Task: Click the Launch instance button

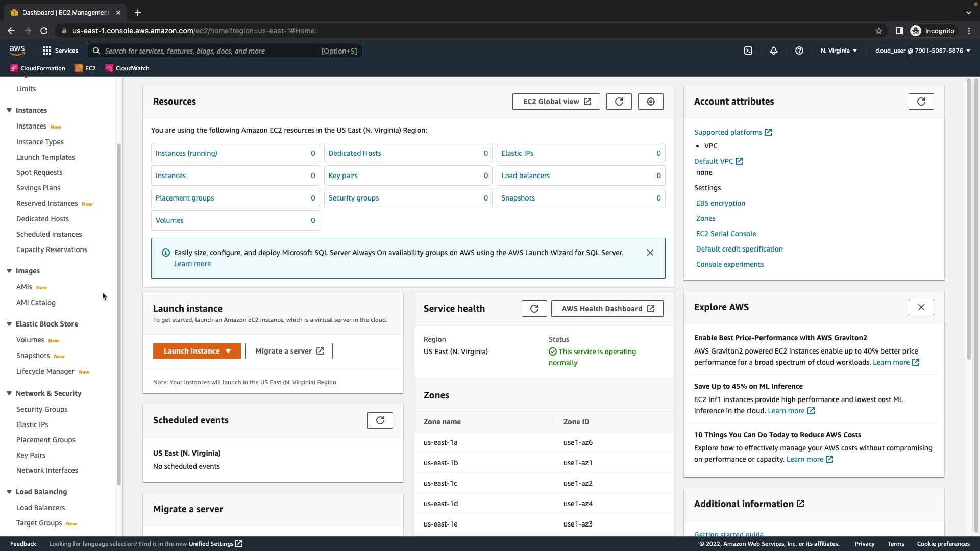Action: pos(191,351)
